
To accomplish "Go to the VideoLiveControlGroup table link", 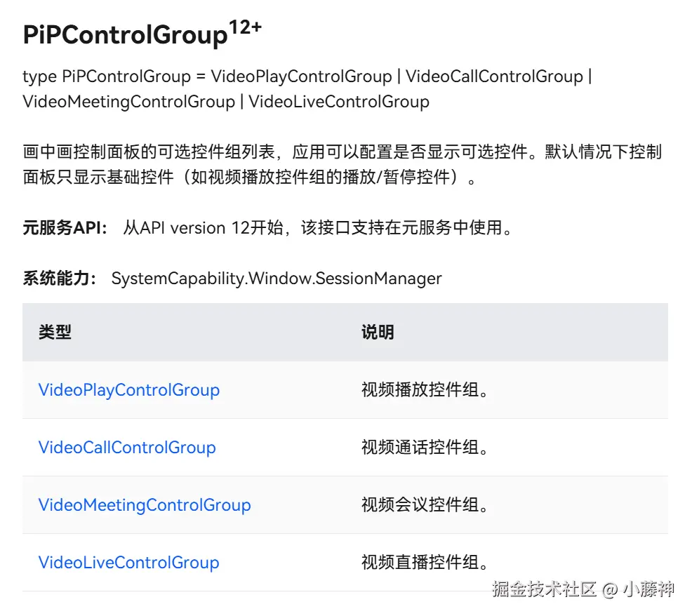I will [129, 563].
